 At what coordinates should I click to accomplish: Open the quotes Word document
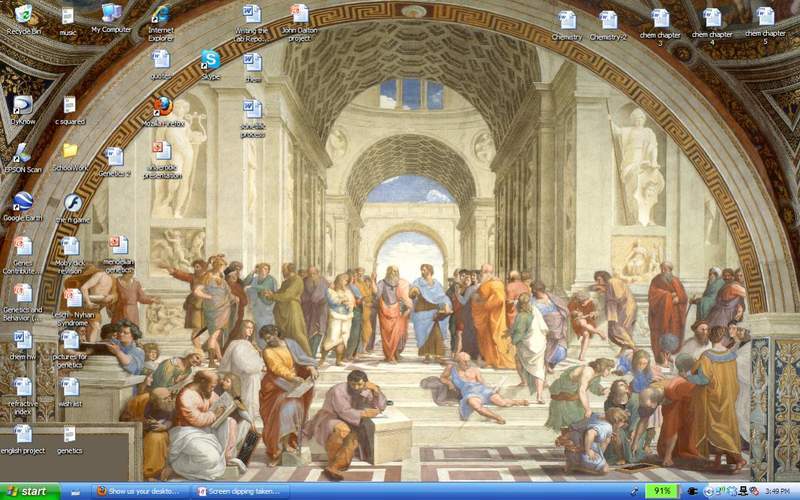coord(161,64)
